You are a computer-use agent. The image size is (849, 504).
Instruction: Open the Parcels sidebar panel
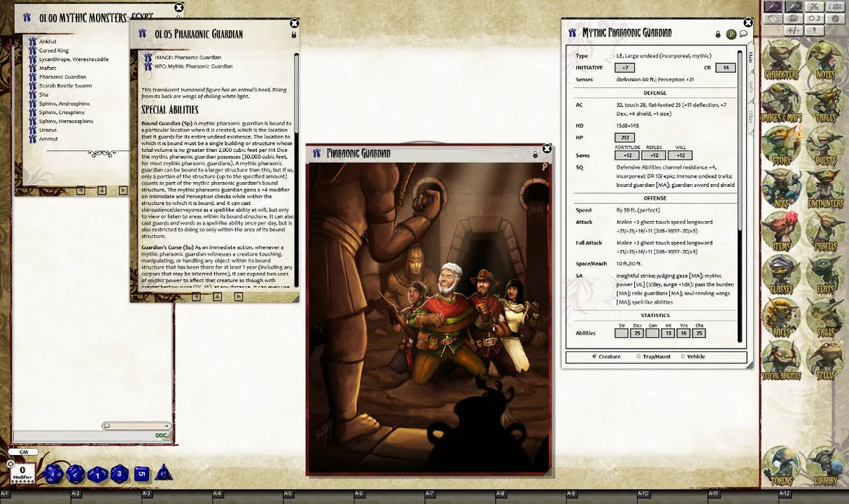825,232
